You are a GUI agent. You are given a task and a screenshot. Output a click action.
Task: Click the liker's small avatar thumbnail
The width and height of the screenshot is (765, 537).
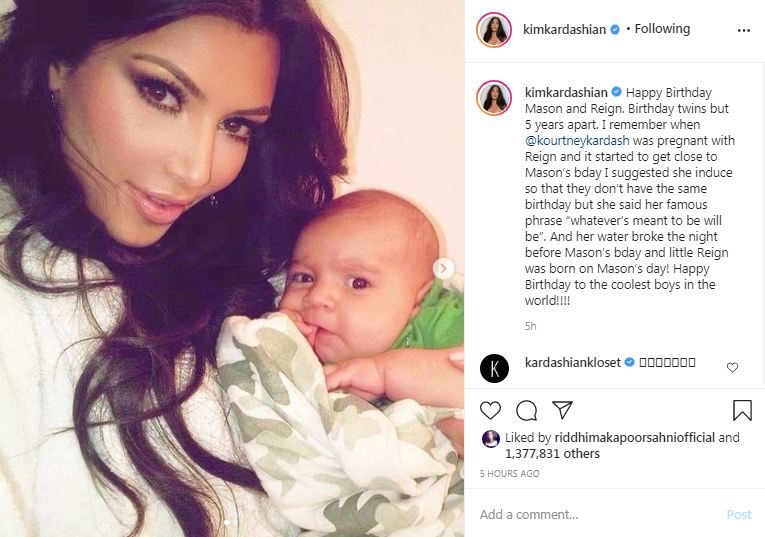491,439
